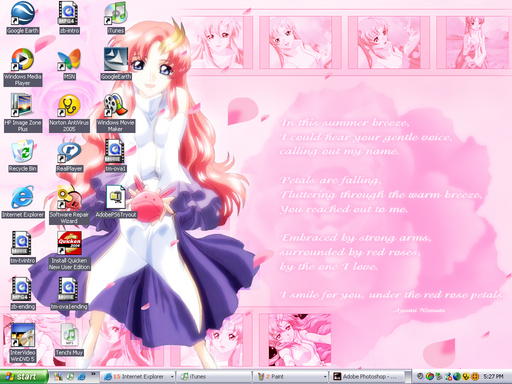Image resolution: width=512 pixels, height=384 pixels.
Task: Open the AdobePS6Tryout file
Action: (115, 202)
